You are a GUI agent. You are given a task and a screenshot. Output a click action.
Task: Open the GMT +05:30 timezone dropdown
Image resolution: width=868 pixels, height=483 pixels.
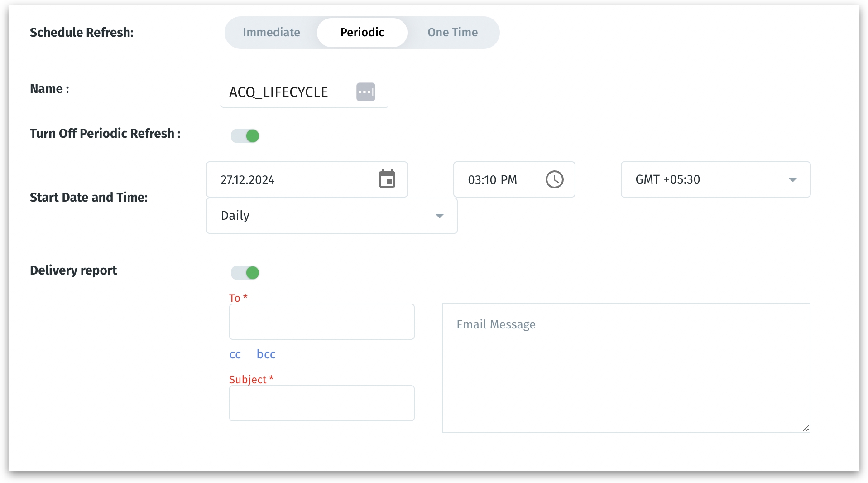715,179
